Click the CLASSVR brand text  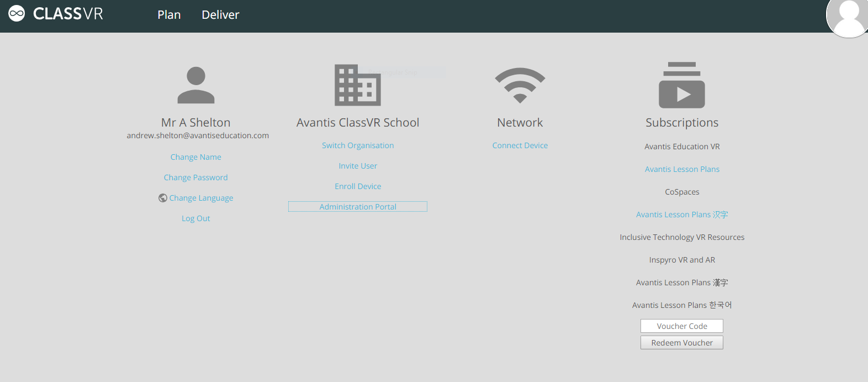pyautogui.click(x=68, y=14)
